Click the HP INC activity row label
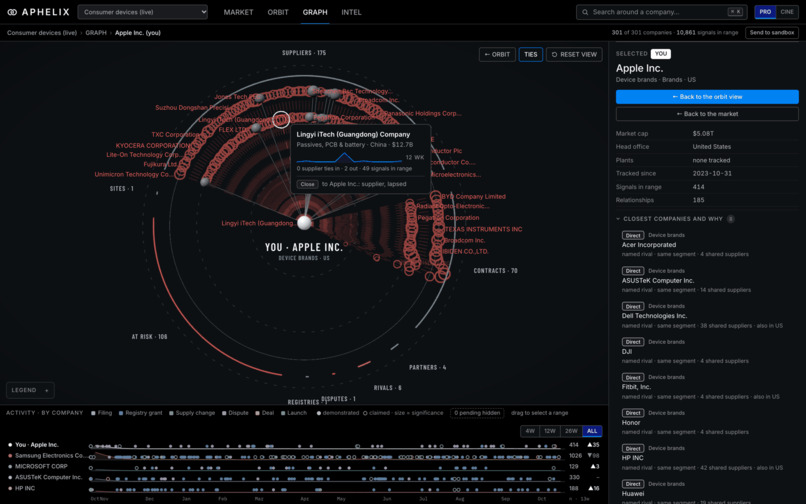806x504 pixels. [25, 489]
